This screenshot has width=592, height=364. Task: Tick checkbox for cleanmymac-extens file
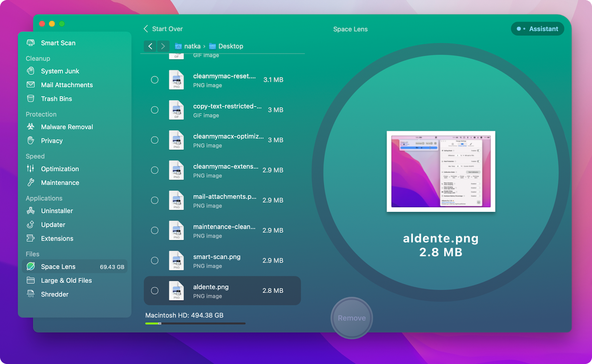(x=155, y=170)
